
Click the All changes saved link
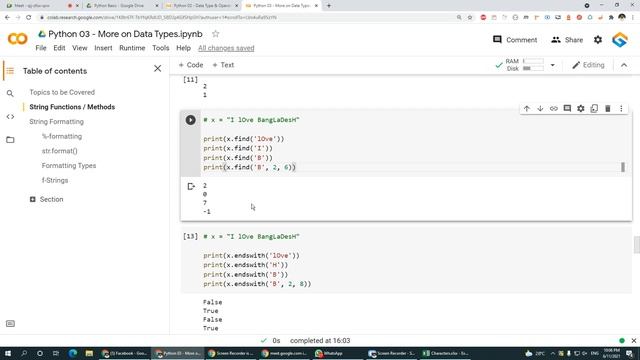point(226,48)
